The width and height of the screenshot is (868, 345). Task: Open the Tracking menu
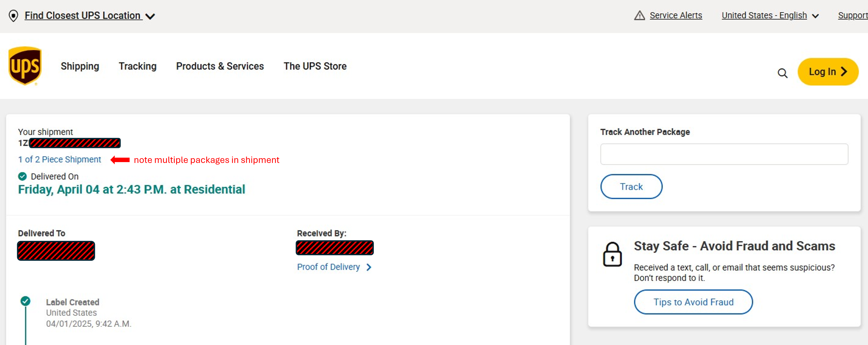[x=137, y=66]
